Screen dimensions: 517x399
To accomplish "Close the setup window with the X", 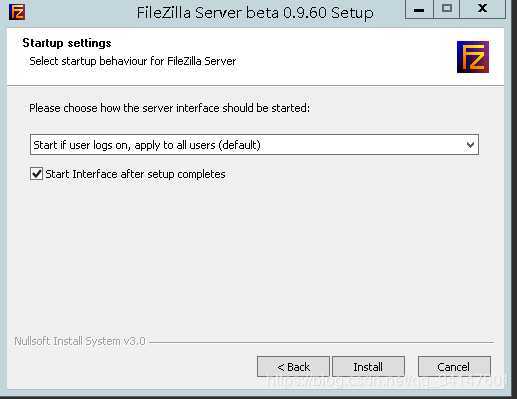I will coord(482,9).
